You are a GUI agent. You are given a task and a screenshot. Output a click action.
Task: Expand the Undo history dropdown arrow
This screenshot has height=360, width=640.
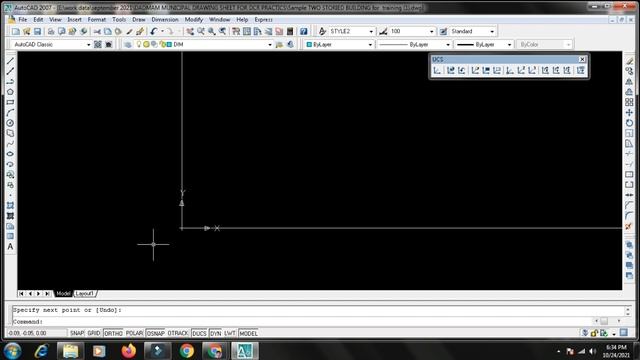click(162, 31)
